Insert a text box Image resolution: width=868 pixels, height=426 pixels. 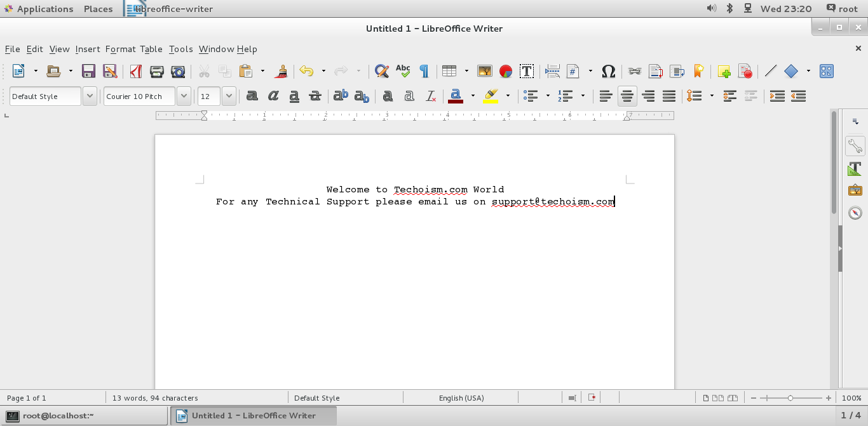click(527, 71)
